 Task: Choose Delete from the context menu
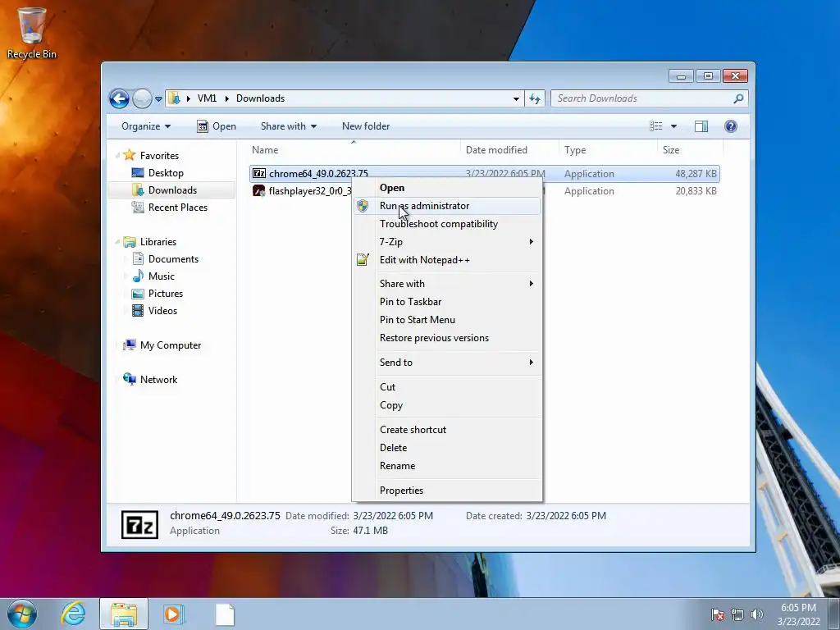click(x=447, y=448)
